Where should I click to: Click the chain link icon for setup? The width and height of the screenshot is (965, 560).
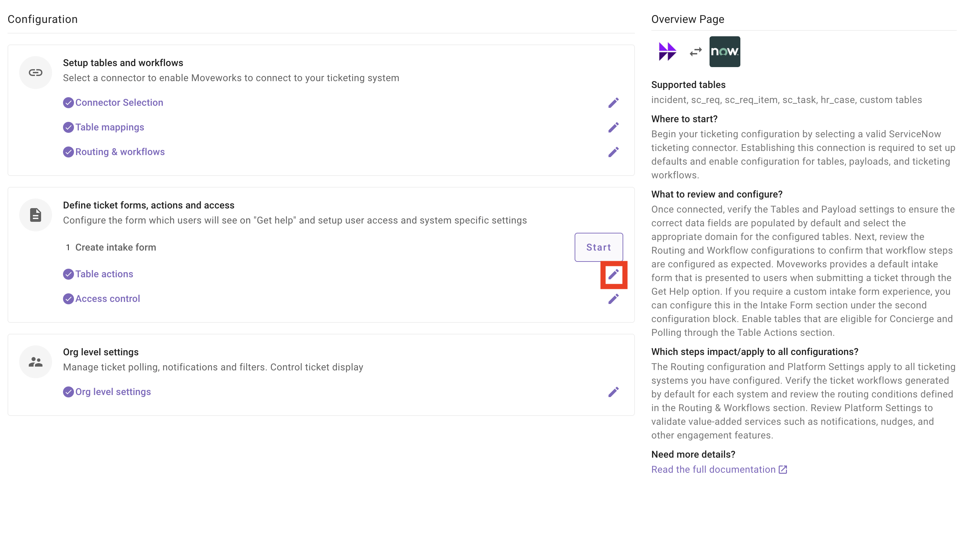[36, 72]
